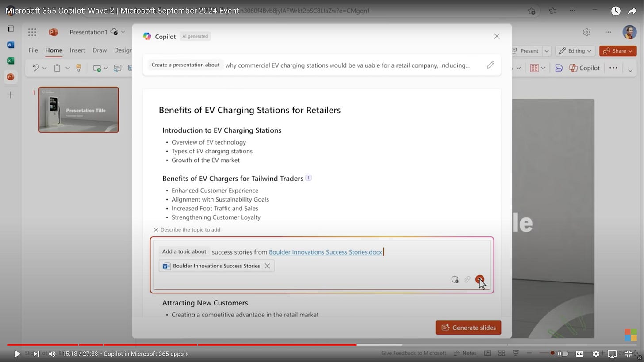
Task: Click the slide sorter grid view icon
Action: pyautogui.click(x=502, y=353)
